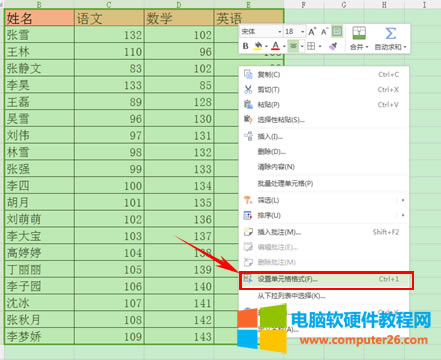Click 插入批注(M) menu entry
441x360 pixels.
click(324, 232)
